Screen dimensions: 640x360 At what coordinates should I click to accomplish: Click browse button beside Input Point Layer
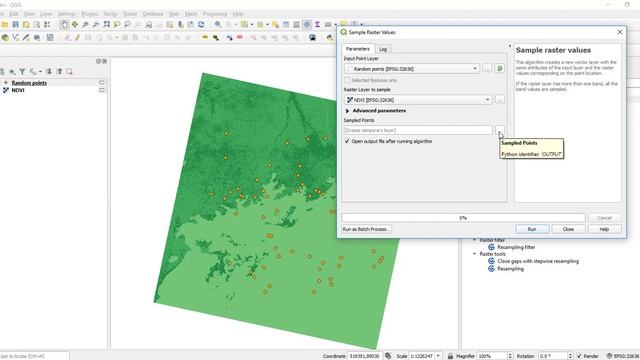pyautogui.click(x=487, y=69)
